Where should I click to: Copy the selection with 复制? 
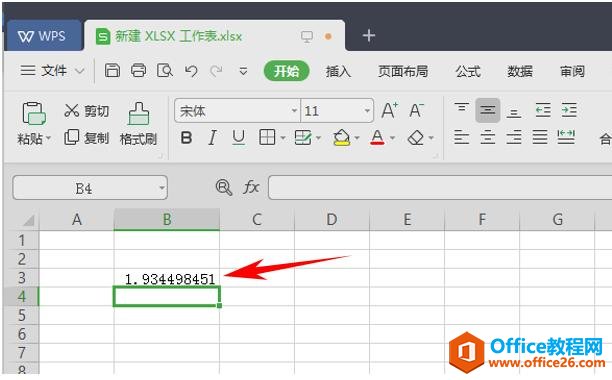click(x=86, y=137)
